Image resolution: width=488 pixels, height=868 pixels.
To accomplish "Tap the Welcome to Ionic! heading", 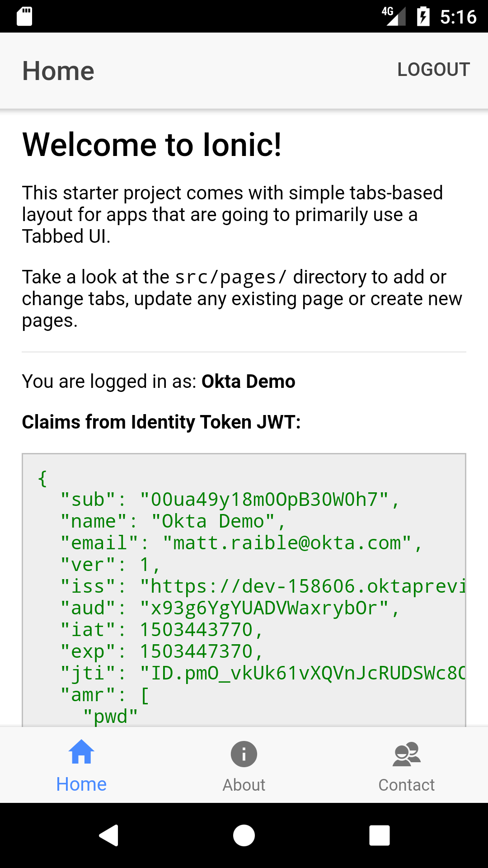I will click(152, 145).
